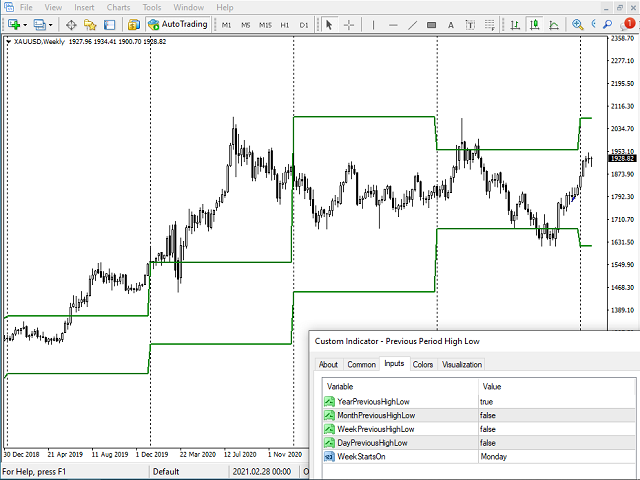The image size is (640, 480).
Task: Open the New Chart dropdown arrow
Action: [25, 25]
